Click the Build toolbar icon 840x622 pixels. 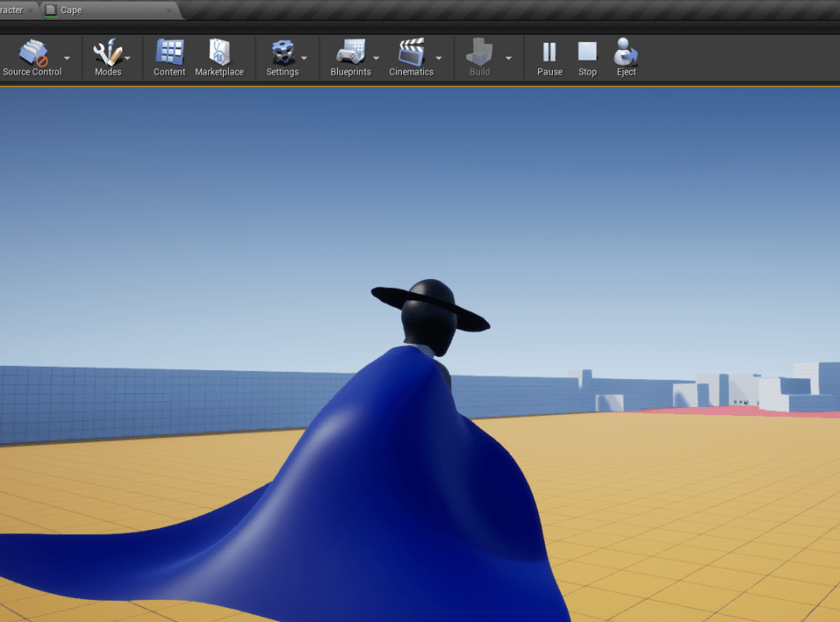pos(479,53)
